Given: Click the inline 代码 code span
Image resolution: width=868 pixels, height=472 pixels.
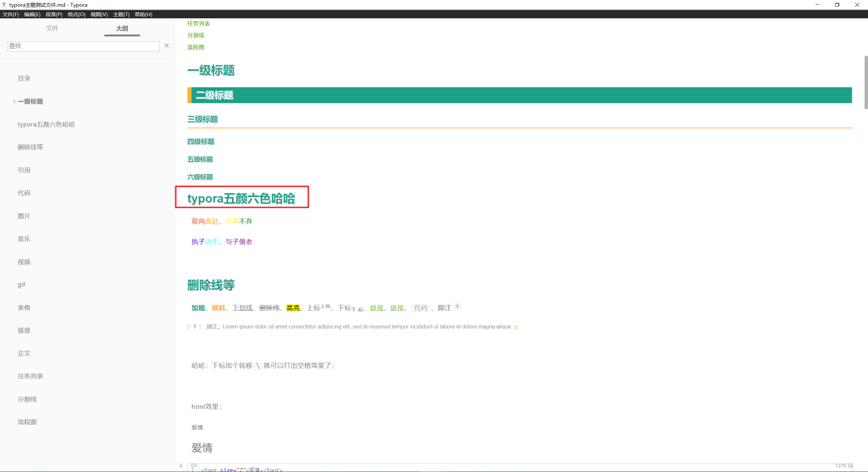Looking at the screenshot, I should coord(421,308).
